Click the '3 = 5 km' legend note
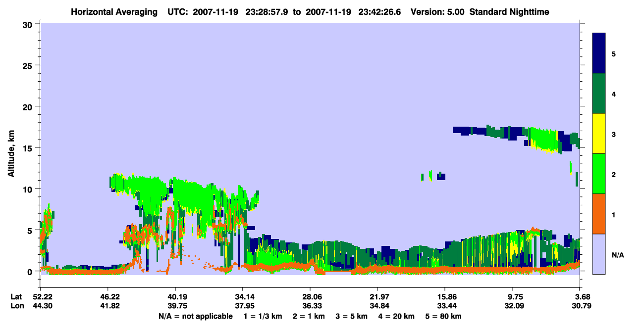 tap(352, 316)
